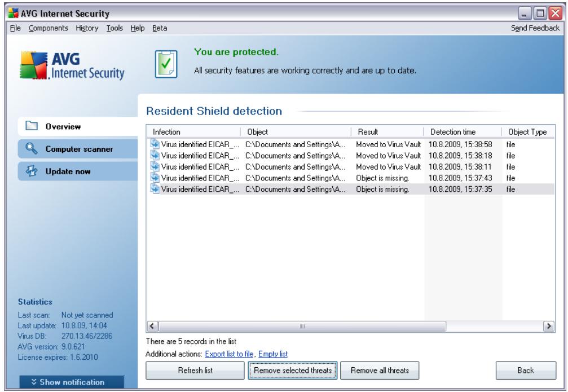The height and width of the screenshot is (392, 568).
Task: Click Send Feedback link
Action: (535, 28)
